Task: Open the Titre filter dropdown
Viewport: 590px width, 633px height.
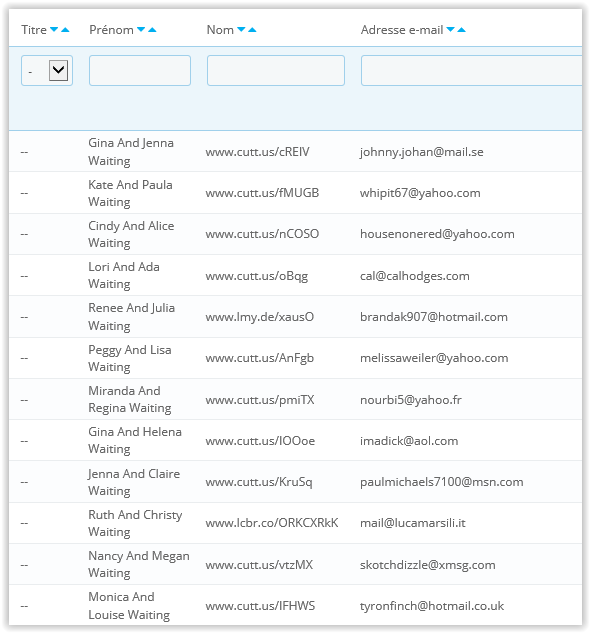Action: (x=47, y=71)
